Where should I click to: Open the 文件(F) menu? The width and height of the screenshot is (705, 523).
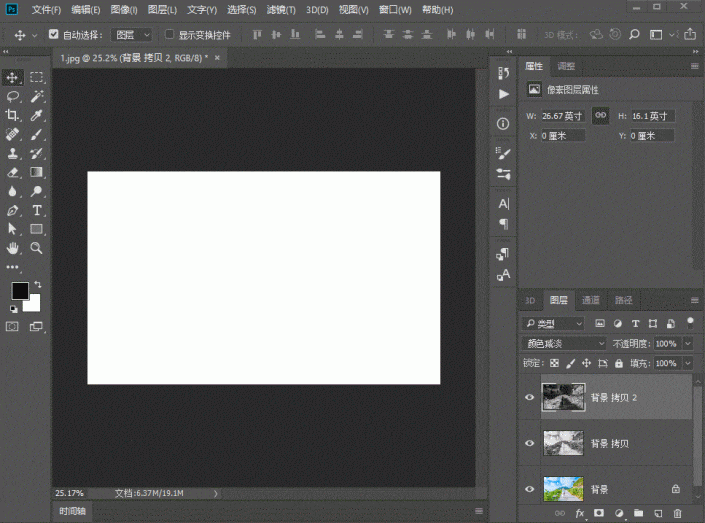pyautogui.click(x=46, y=9)
